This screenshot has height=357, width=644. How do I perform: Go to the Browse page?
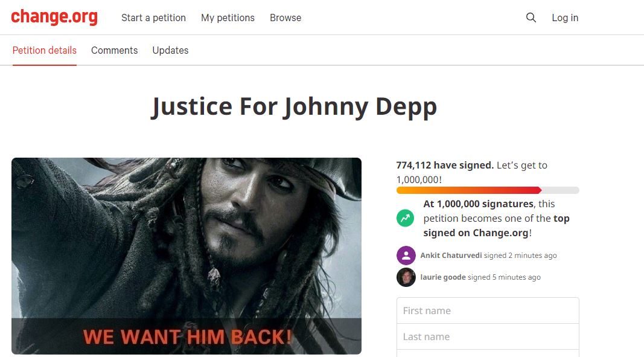285,18
